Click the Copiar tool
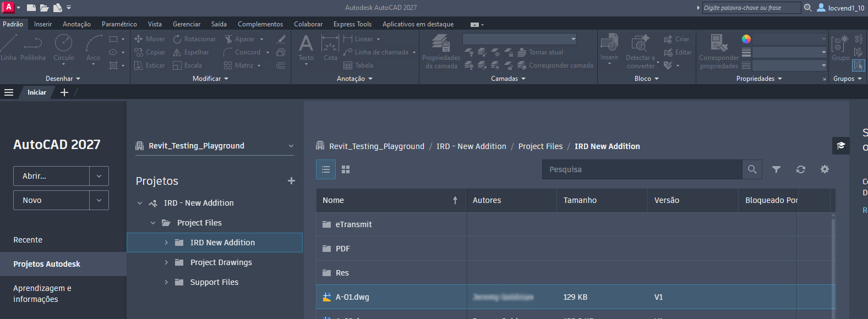 pos(150,52)
